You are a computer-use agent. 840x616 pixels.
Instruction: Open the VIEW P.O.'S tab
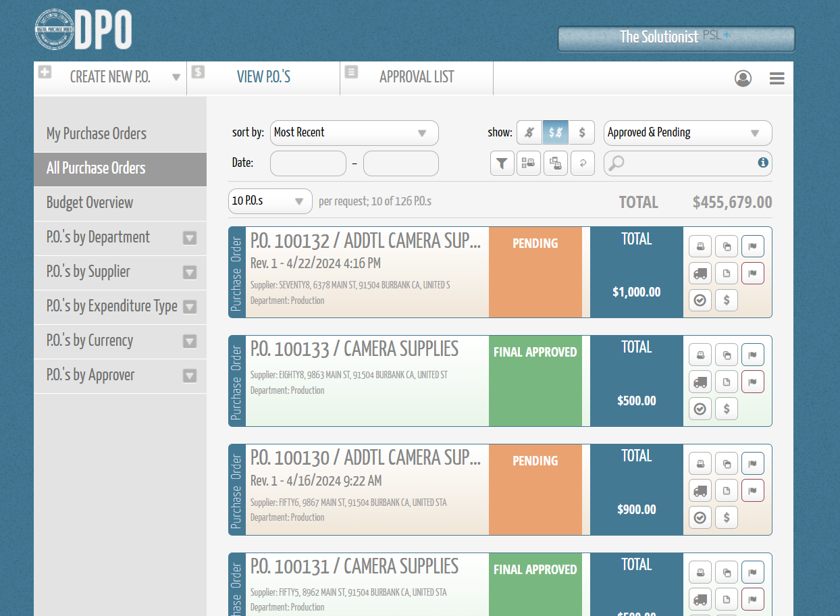coord(263,77)
